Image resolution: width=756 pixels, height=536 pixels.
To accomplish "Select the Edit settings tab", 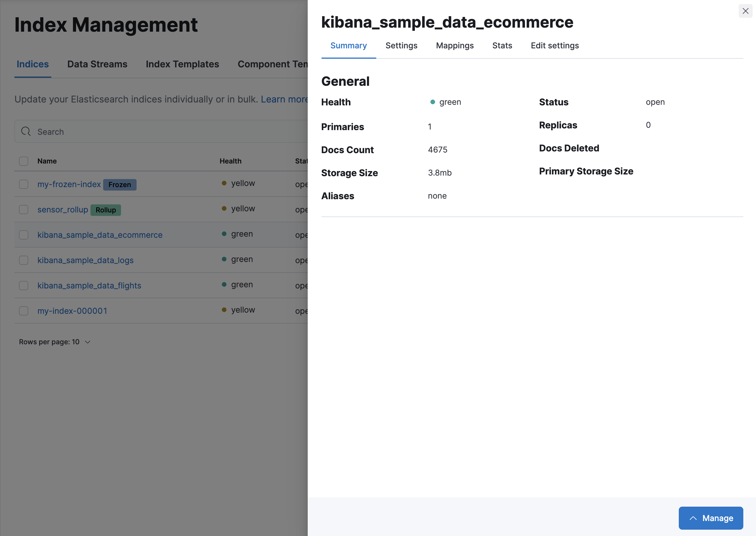I will [x=555, y=45].
